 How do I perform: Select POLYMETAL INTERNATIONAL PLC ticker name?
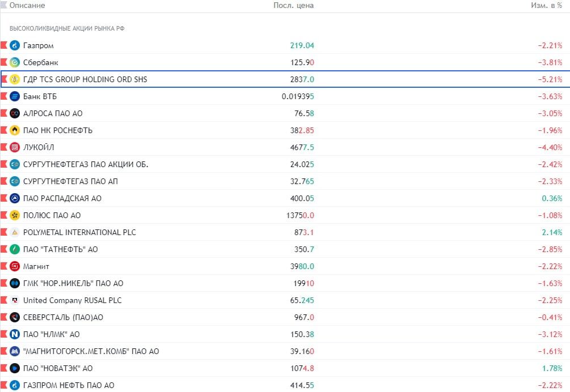79,232
